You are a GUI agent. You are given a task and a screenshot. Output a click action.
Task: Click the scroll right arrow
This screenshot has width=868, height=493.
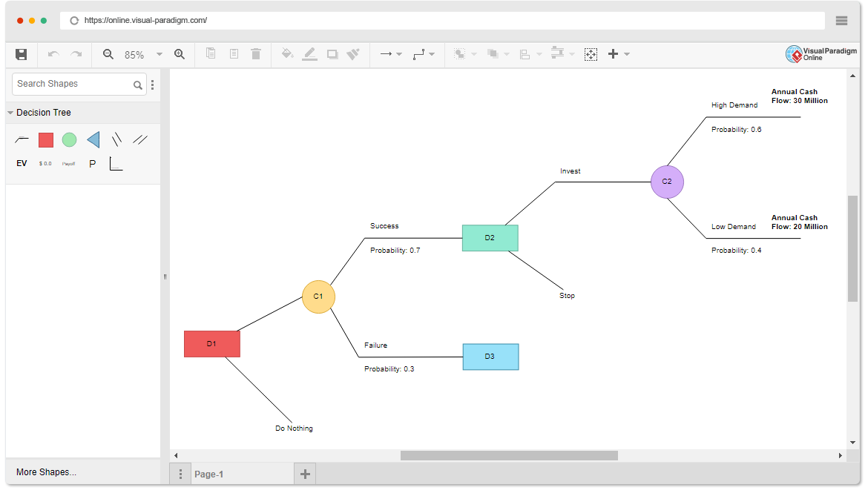click(x=841, y=455)
